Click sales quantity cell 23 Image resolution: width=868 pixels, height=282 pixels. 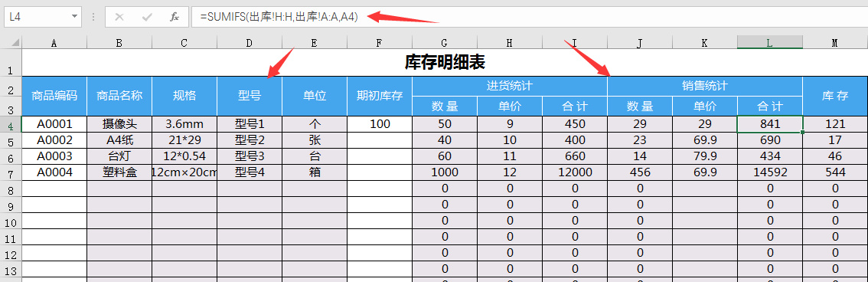click(x=640, y=140)
